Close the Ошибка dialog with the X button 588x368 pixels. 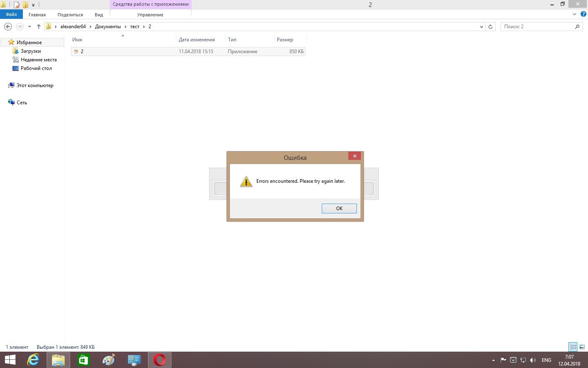[x=354, y=156]
